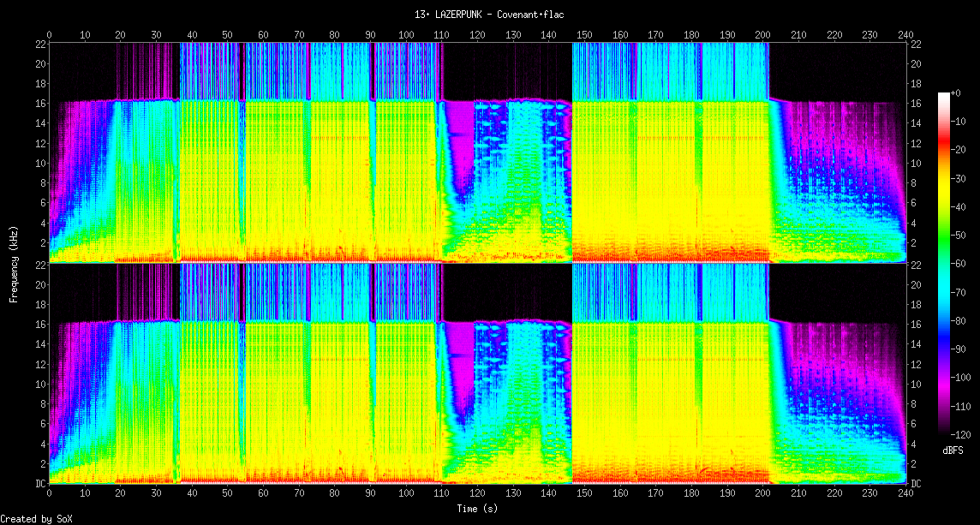Click the "DC" label on the left frequency axis
This screenshot has width=980, height=525.
pos(39,484)
